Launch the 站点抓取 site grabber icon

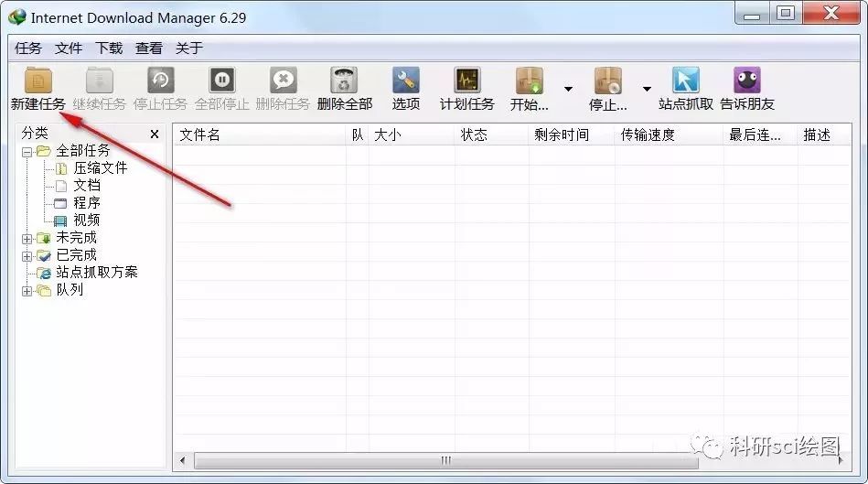[x=686, y=81]
